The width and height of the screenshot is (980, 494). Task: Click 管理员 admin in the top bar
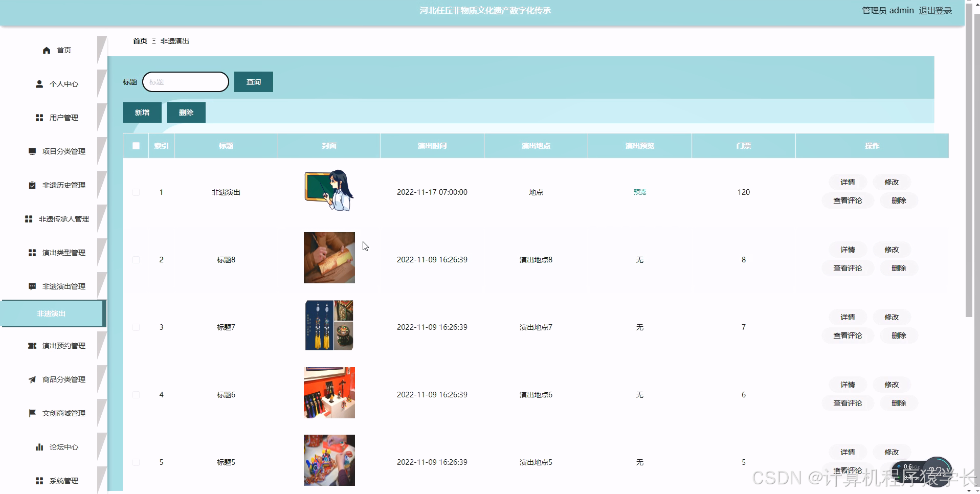888,11
